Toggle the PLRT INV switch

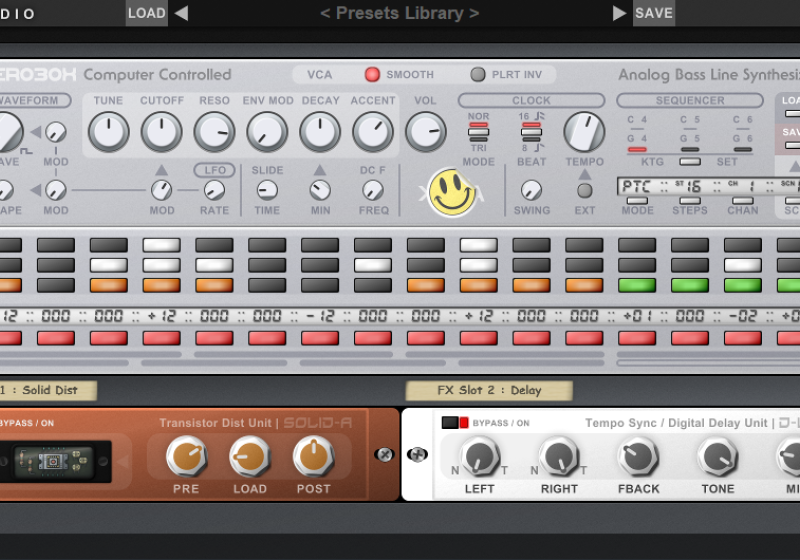click(x=478, y=74)
